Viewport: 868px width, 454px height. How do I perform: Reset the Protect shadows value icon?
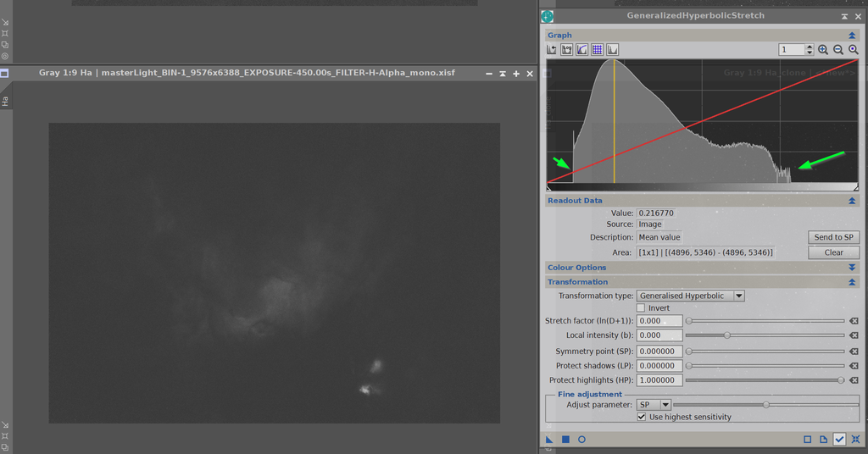854,366
